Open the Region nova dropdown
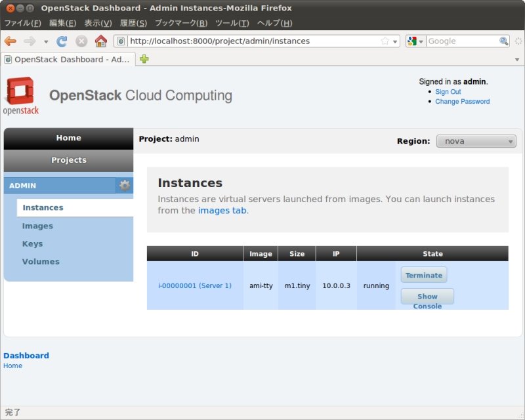525x420 pixels. tap(476, 141)
